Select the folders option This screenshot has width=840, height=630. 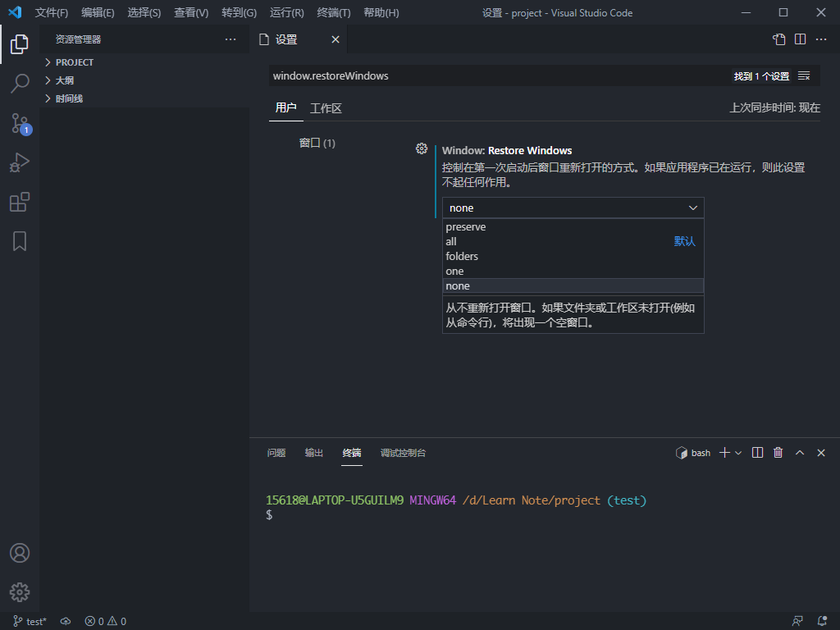tap(573, 256)
